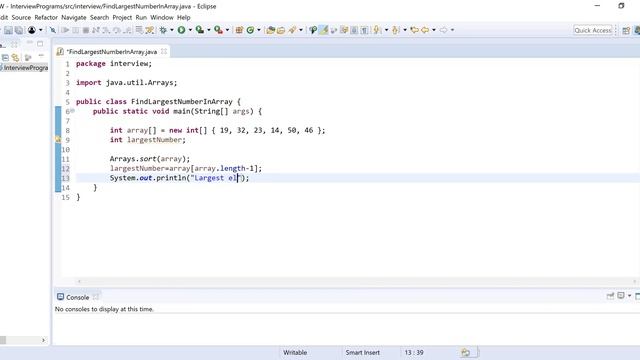Select the FindLargestNumberInArray.java editor tab
The height and width of the screenshot is (360, 640).
(x=111, y=52)
